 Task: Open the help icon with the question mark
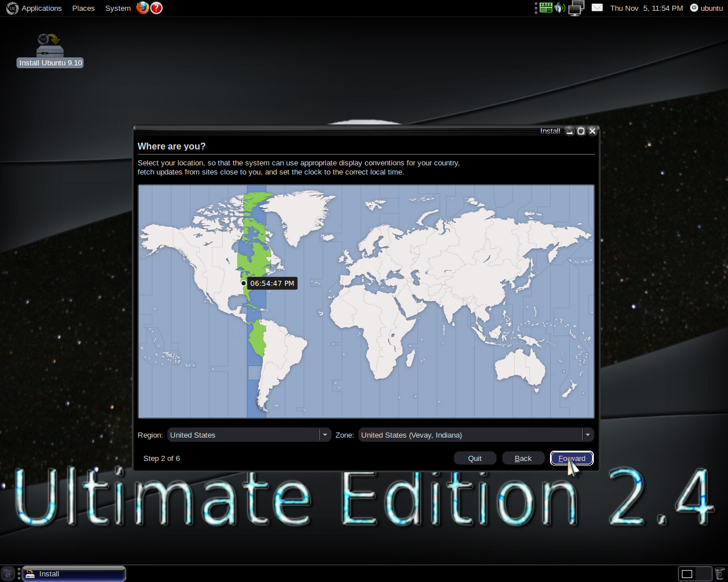pyautogui.click(x=156, y=8)
